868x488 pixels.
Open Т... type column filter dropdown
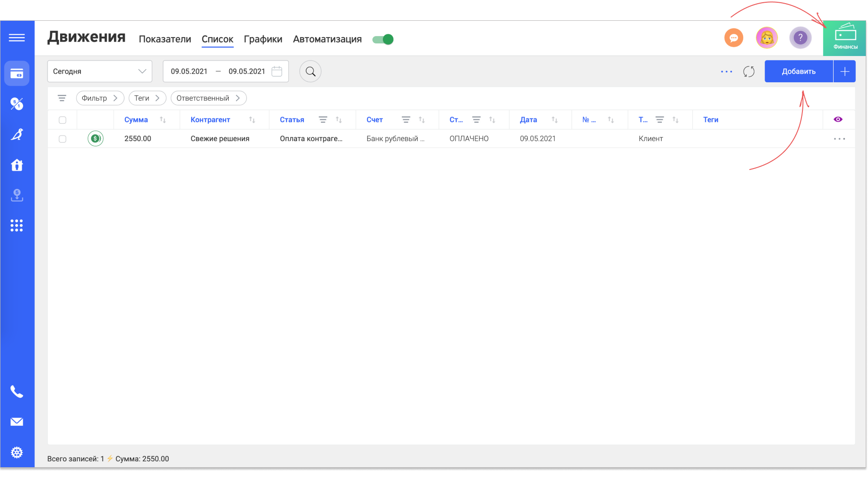point(660,120)
